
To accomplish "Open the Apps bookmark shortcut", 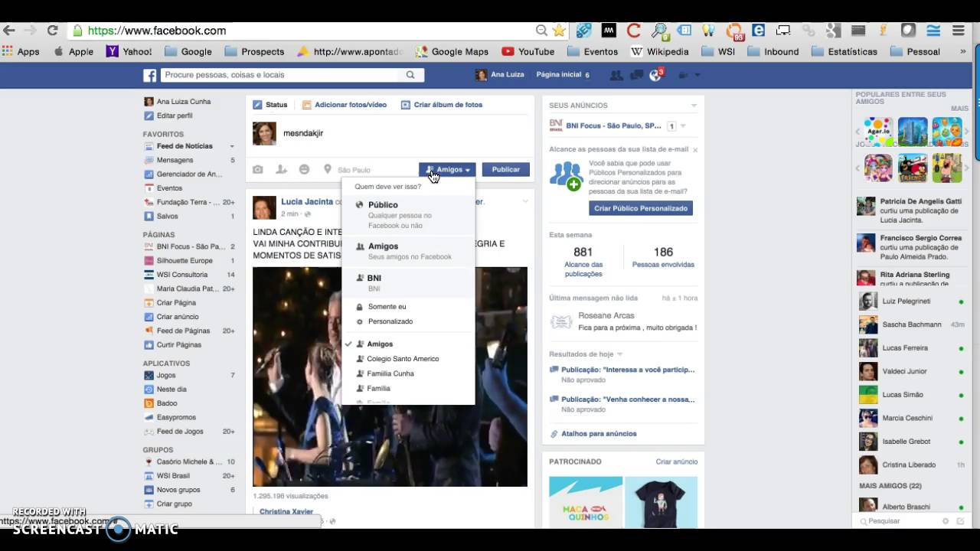I will click(x=21, y=51).
